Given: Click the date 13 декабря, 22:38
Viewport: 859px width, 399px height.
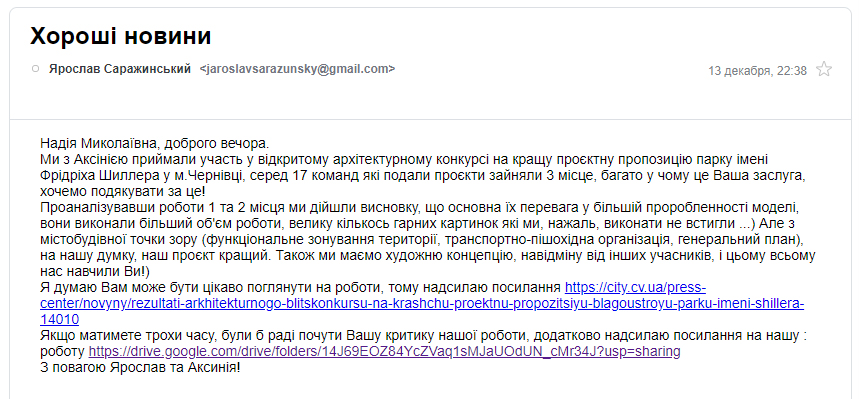Looking at the screenshot, I should 757,71.
